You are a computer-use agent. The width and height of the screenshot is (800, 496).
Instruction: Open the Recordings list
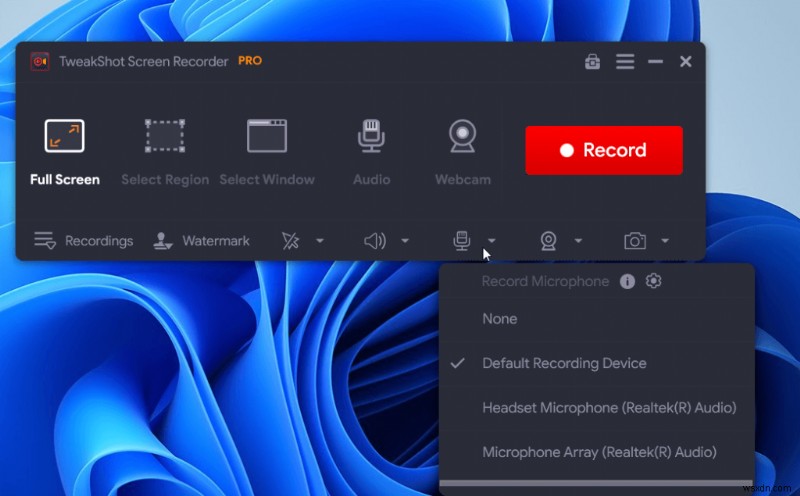84,241
